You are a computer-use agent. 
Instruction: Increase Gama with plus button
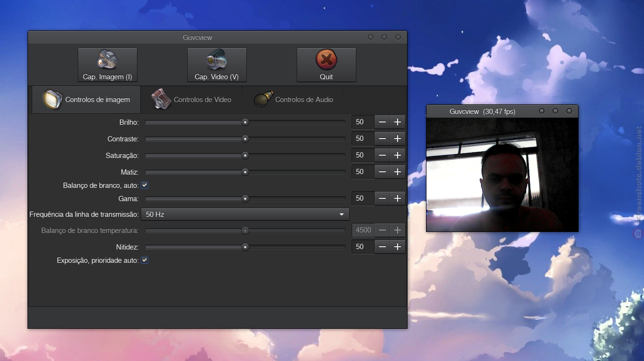[x=398, y=198]
